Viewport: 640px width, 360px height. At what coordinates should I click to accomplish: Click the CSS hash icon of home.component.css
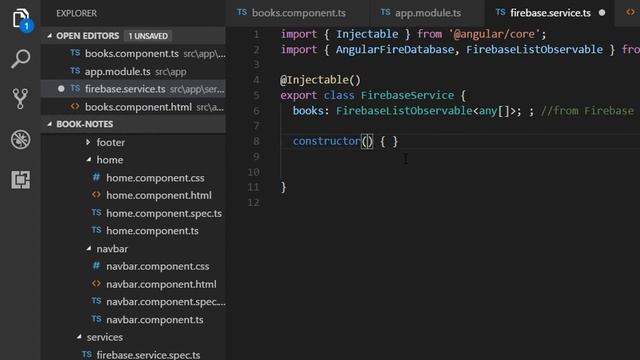[96, 177]
